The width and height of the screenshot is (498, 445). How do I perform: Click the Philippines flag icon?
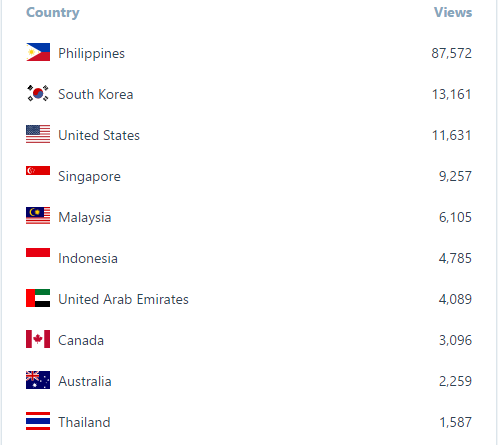(x=38, y=52)
